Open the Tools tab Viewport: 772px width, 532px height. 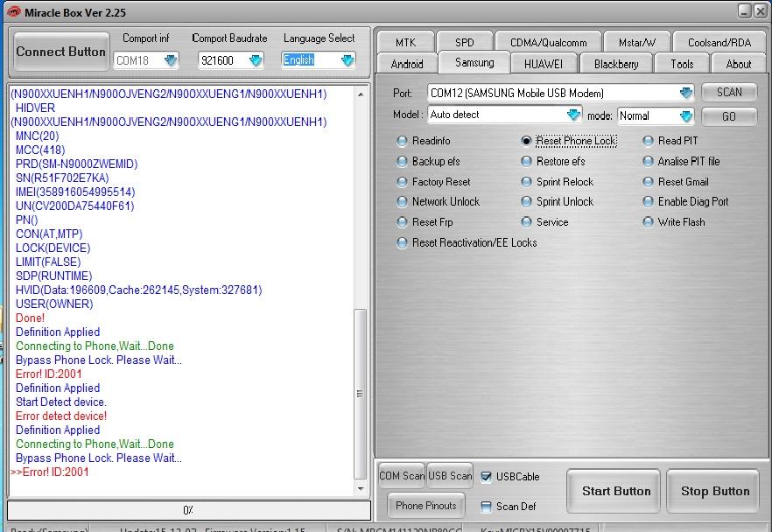click(x=682, y=64)
